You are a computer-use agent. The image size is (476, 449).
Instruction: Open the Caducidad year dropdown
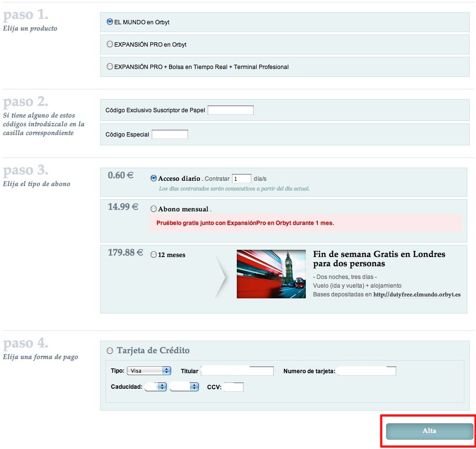click(184, 387)
